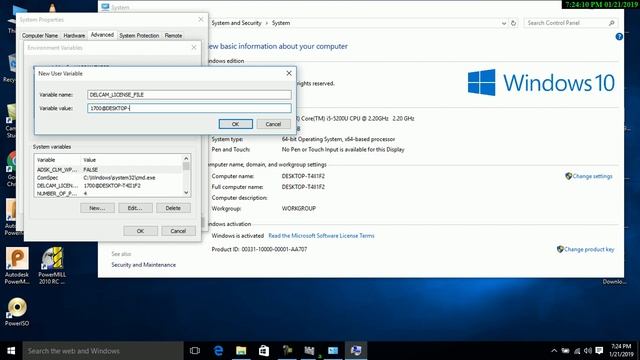Refresh the Control Panel page
Image resolution: width=640 pixels, height=360 pixels.
tap(513, 23)
